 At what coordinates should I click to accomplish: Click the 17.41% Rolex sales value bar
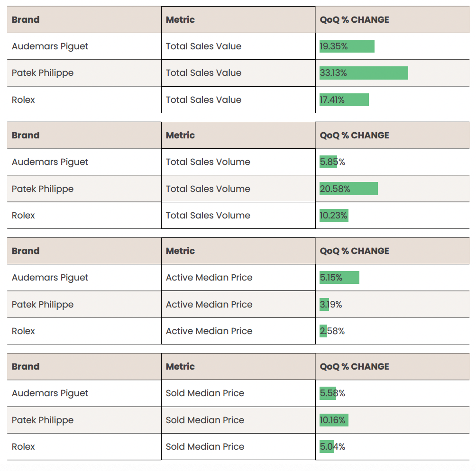[x=344, y=100]
